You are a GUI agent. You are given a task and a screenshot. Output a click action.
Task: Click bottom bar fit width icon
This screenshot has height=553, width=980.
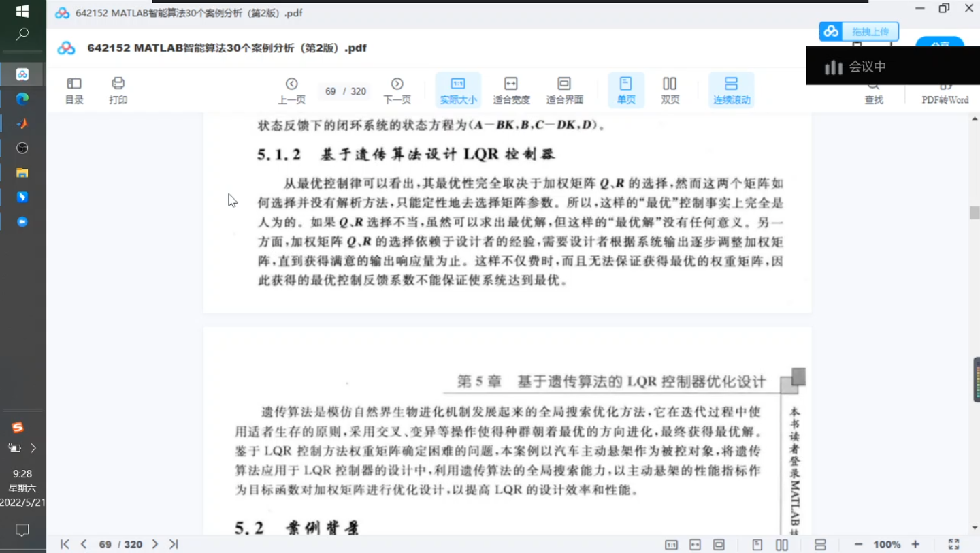(695, 545)
